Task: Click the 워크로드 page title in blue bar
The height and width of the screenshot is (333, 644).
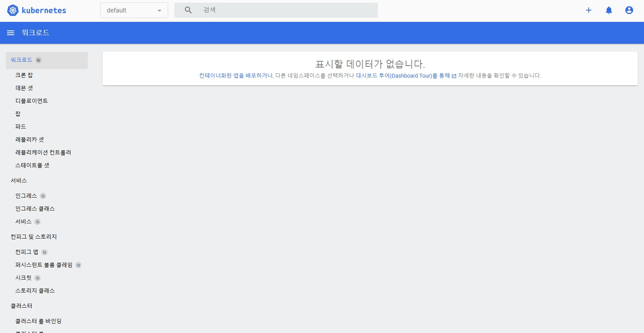Action: click(x=35, y=33)
